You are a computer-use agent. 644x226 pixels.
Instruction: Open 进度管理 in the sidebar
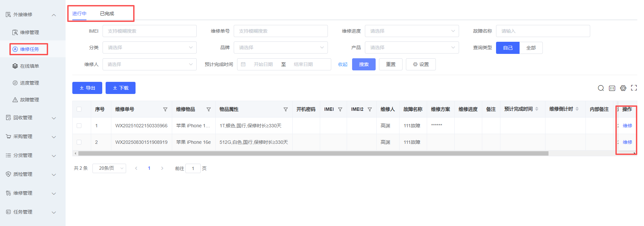(x=30, y=83)
